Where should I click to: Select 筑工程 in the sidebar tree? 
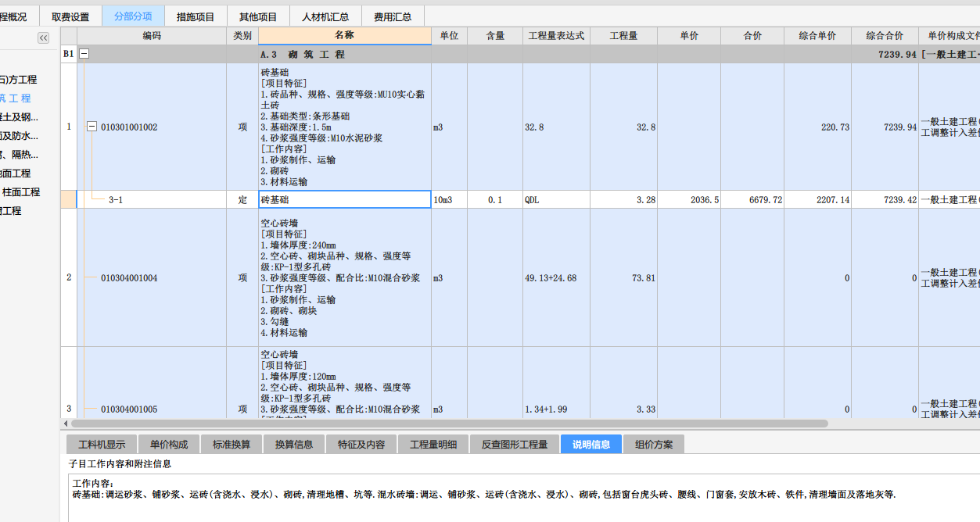[x=16, y=98]
